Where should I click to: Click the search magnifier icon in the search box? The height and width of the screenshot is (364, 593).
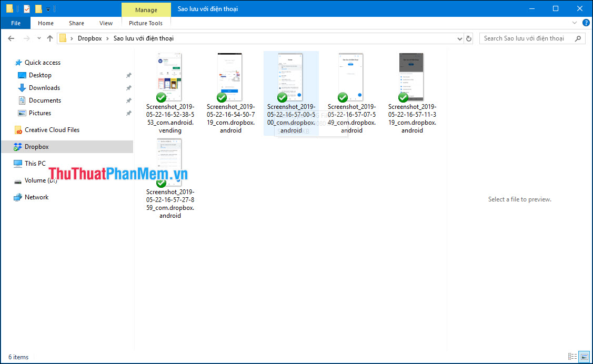[x=578, y=38]
